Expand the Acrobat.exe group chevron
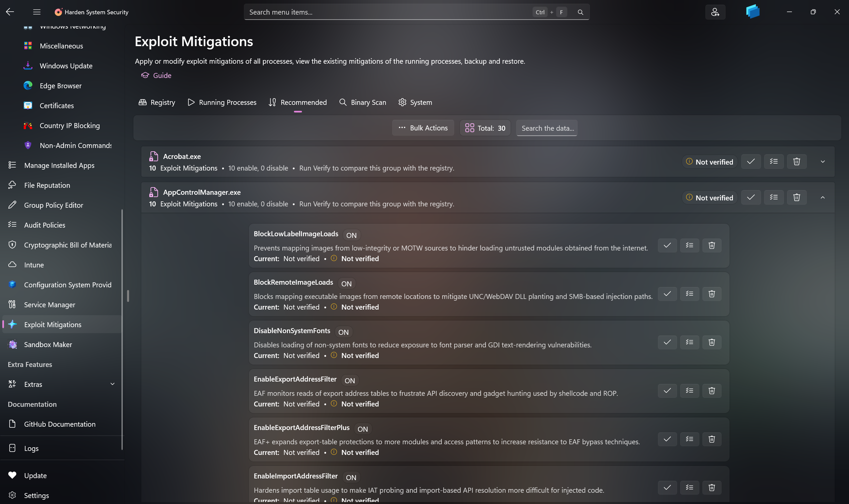849x504 pixels. pos(822,162)
